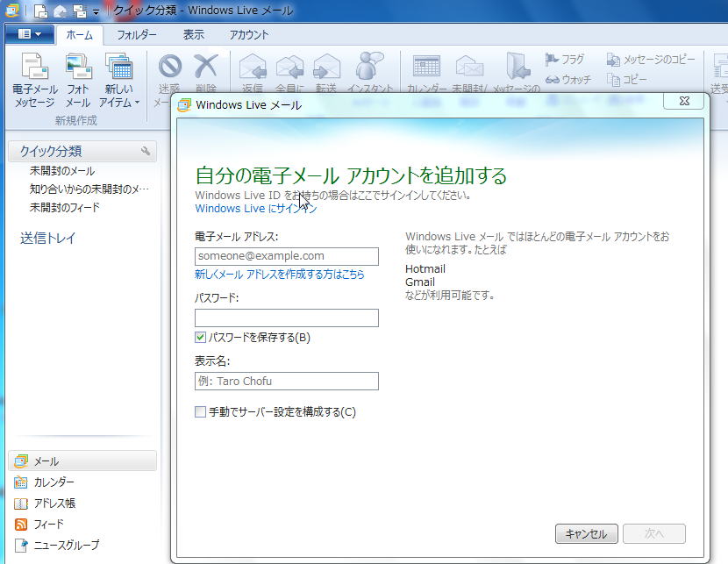Create a new 電子メール メッセージ
728x564 pixels.
(35, 81)
